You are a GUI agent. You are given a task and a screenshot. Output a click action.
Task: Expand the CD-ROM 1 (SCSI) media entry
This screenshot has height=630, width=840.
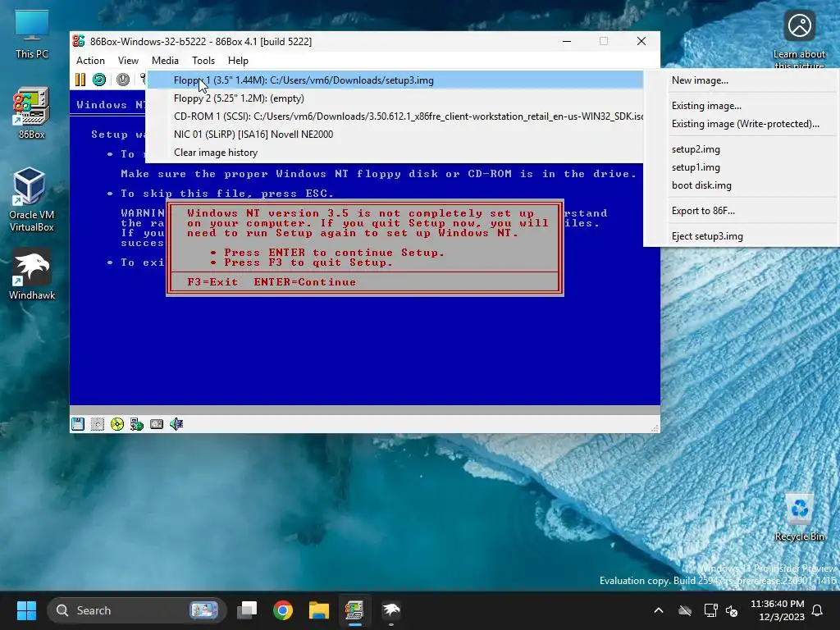[395, 116]
